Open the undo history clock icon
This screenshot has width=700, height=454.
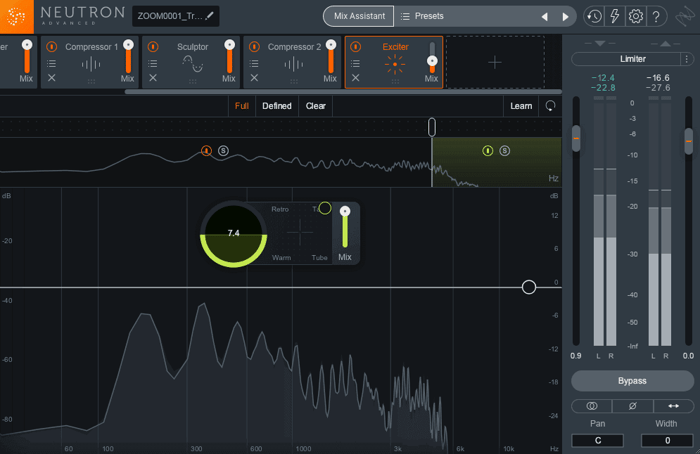(x=594, y=17)
